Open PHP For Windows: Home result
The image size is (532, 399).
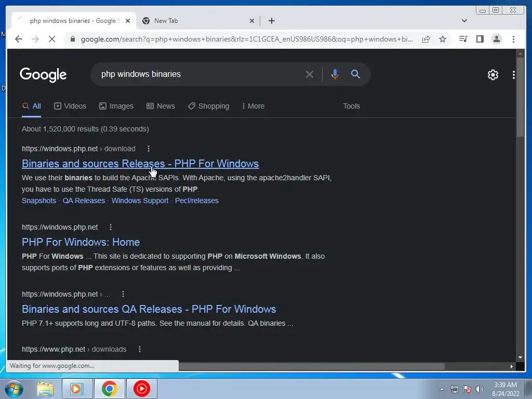click(81, 242)
